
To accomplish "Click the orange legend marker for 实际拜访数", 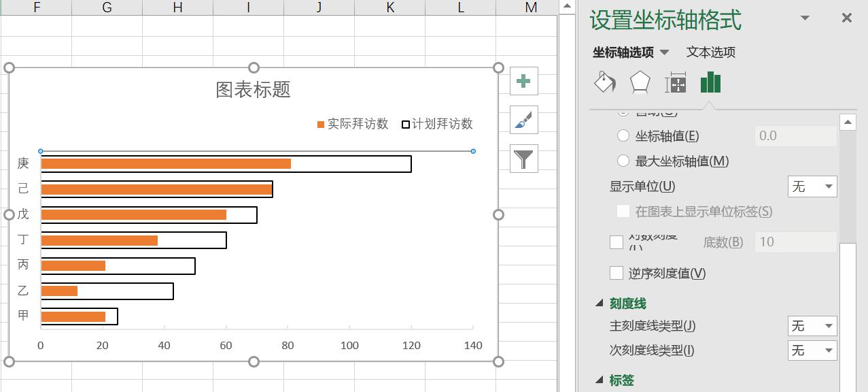I will (321, 125).
